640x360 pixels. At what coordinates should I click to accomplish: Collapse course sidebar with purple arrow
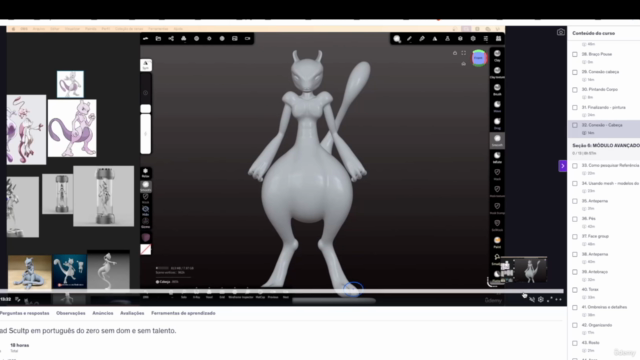tap(562, 166)
